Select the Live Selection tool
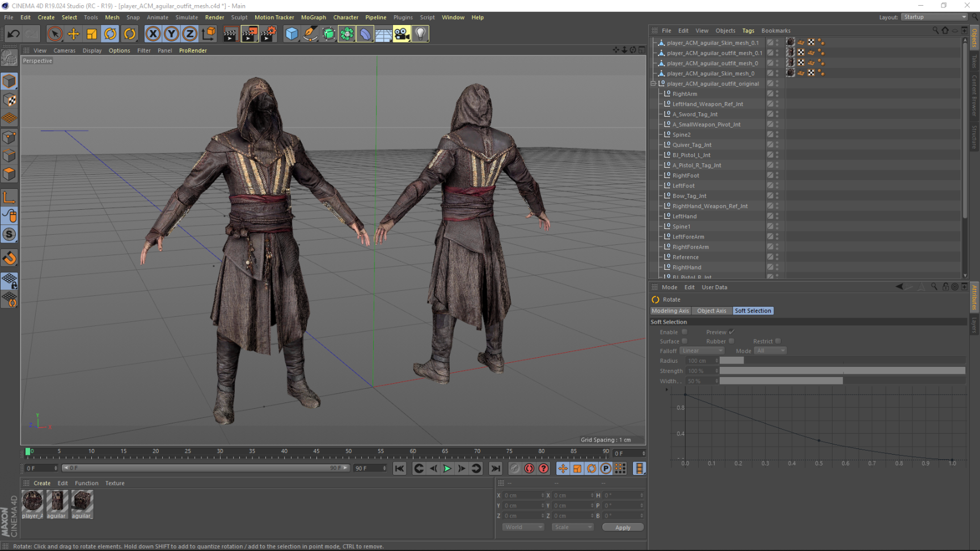The height and width of the screenshot is (551, 980). [x=55, y=34]
